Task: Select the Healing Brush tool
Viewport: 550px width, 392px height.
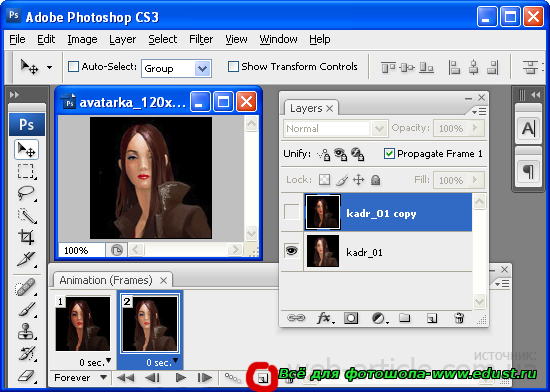Action: point(26,288)
